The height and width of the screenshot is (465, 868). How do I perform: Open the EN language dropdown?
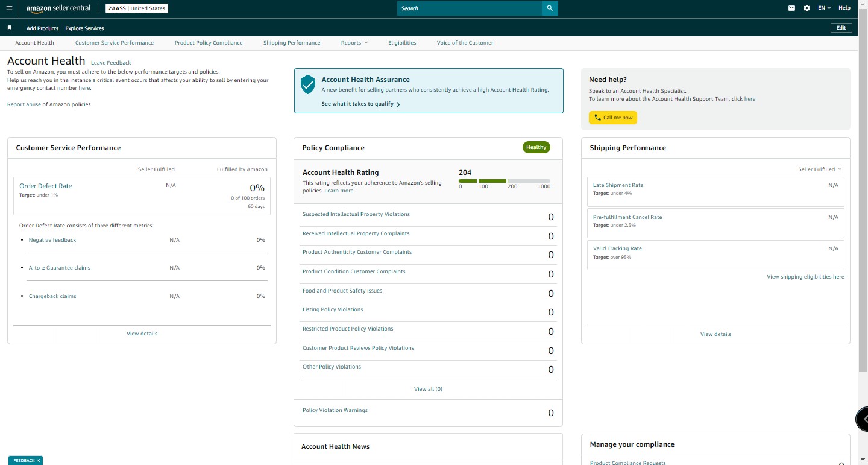pos(824,8)
